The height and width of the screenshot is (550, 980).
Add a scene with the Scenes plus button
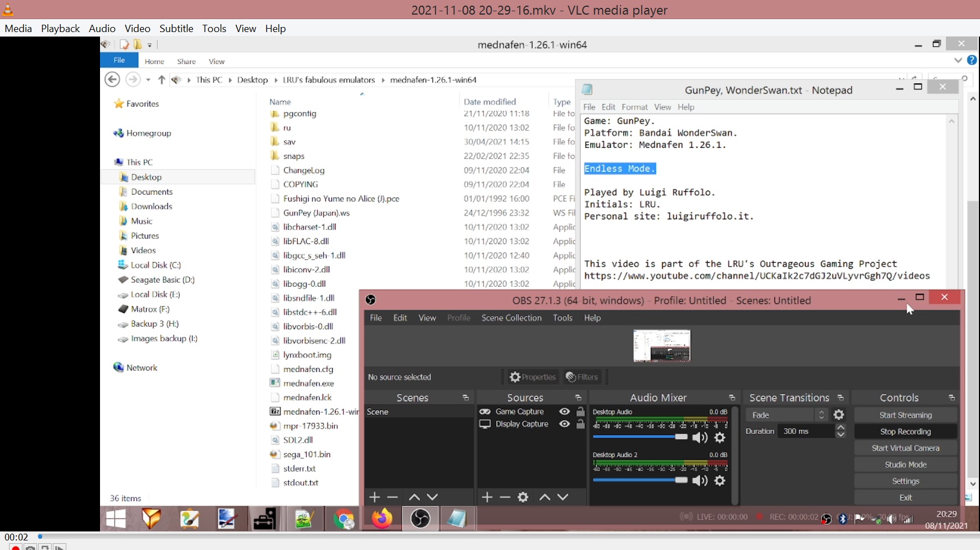(375, 497)
